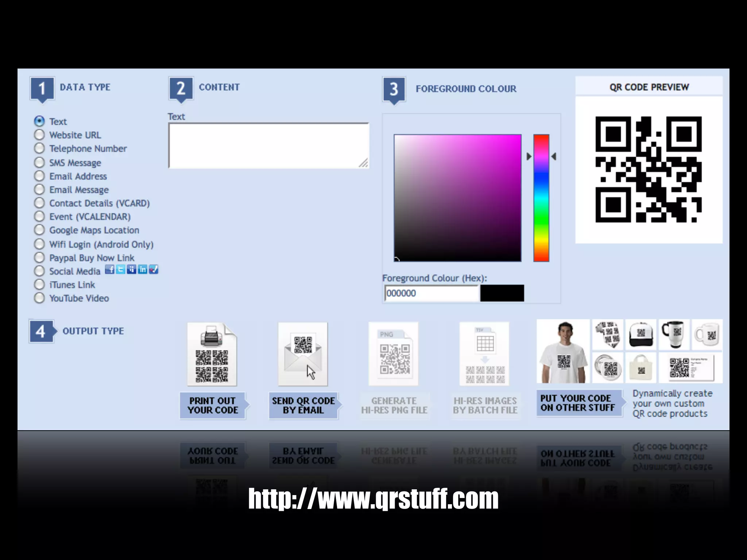Pick a colour in the saturation gradient square
The width and height of the screenshot is (747, 560).
tap(457, 198)
